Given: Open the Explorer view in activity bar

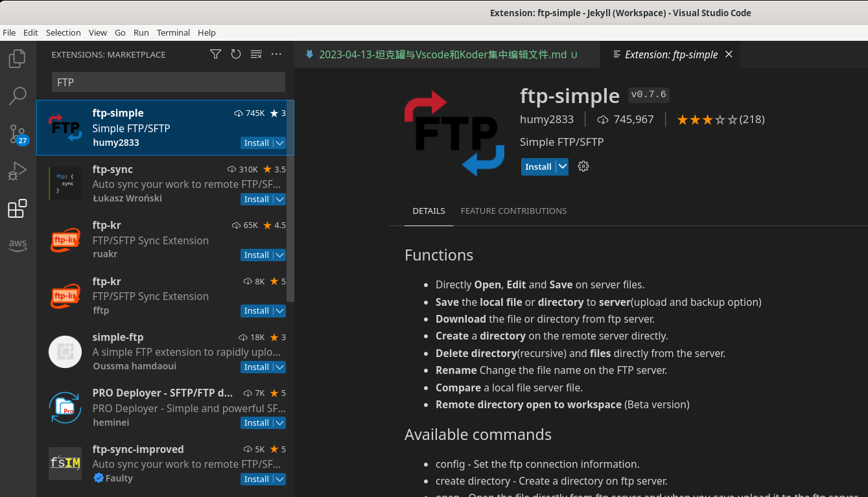Looking at the screenshot, I should point(18,58).
